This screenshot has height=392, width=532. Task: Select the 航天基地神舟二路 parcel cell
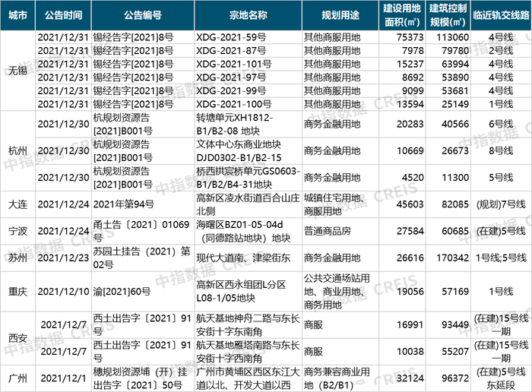(248, 325)
